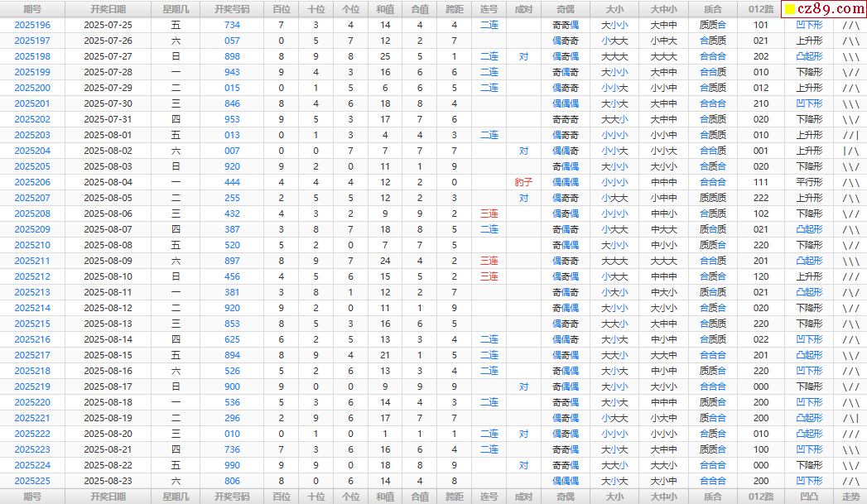Open the period 2025196 link
This screenshot has width=867, height=504.
point(32,25)
